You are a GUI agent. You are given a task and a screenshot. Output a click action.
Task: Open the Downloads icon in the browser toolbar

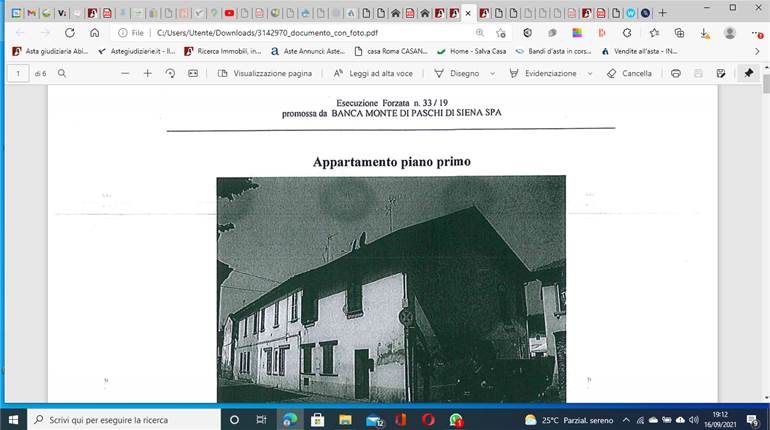(704, 33)
